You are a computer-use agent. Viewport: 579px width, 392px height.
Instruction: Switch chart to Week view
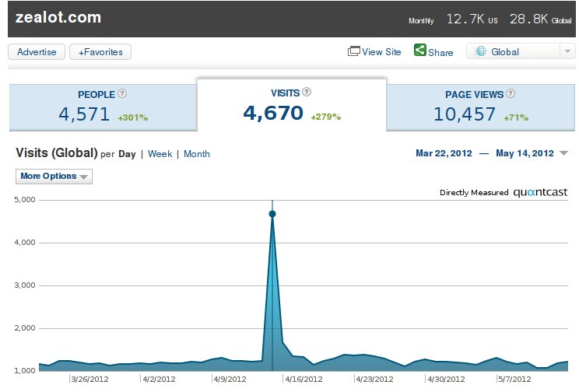pyautogui.click(x=160, y=153)
